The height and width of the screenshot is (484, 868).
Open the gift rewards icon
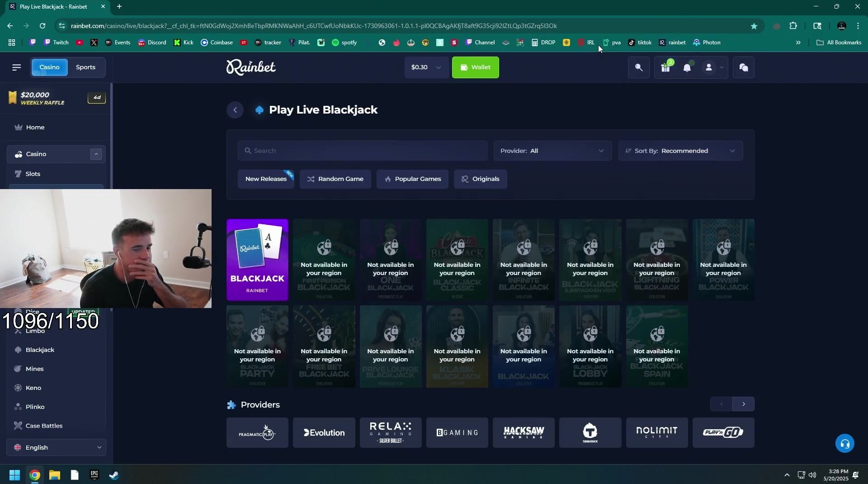pyautogui.click(x=665, y=67)
